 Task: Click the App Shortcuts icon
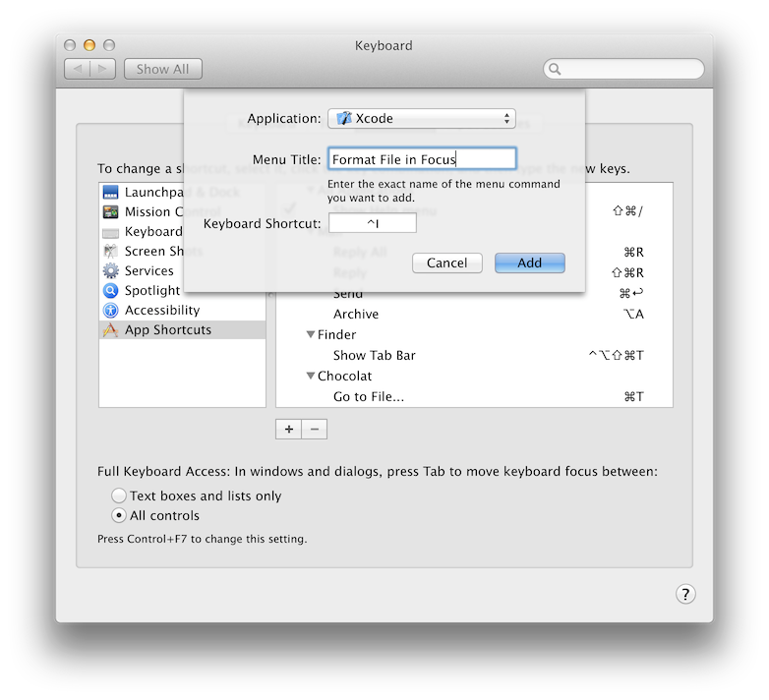(111, 329)
